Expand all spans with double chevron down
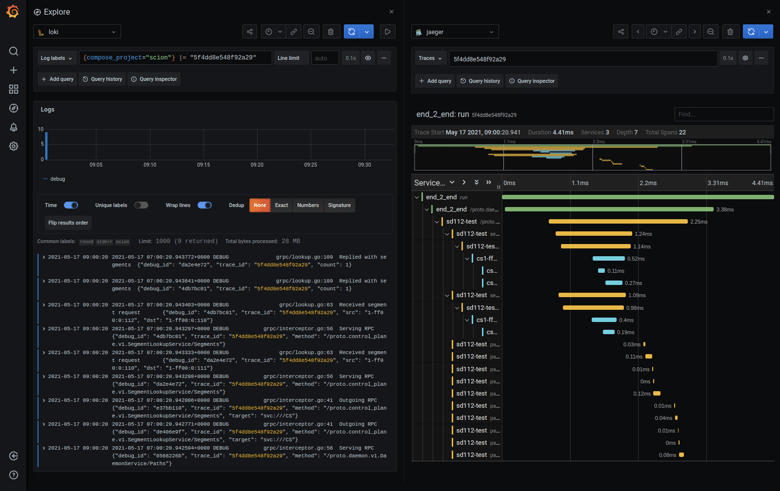 pos(476,183)
